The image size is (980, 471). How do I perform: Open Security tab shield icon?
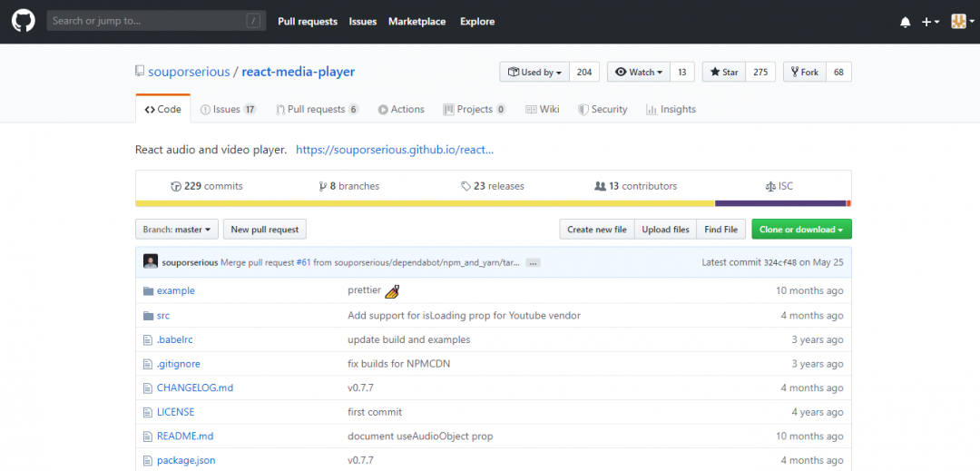[583, 109]
